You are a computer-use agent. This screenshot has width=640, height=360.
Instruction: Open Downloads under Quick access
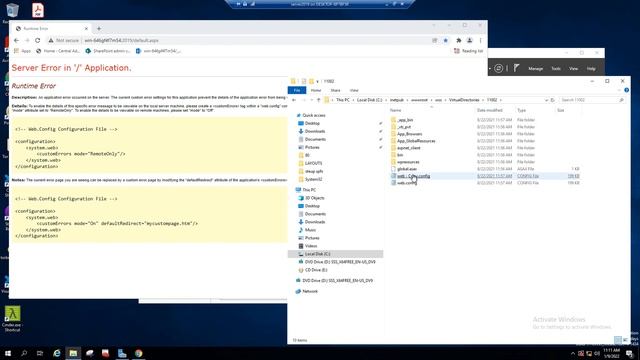coord(315,131)
